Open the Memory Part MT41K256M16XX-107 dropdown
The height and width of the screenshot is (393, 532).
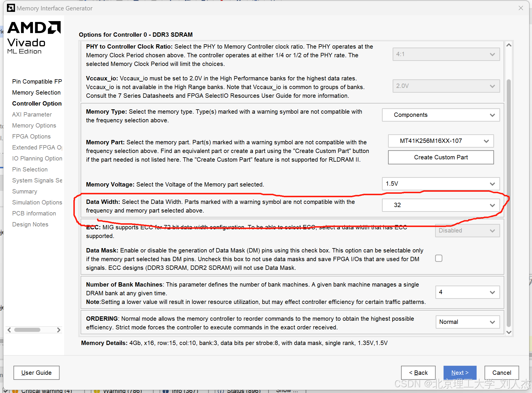441,141
